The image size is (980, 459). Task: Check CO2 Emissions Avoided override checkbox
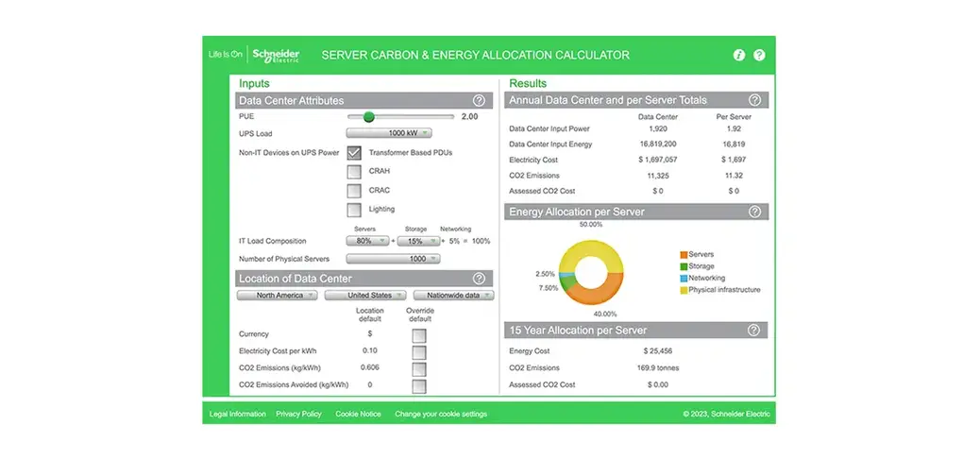419,386
